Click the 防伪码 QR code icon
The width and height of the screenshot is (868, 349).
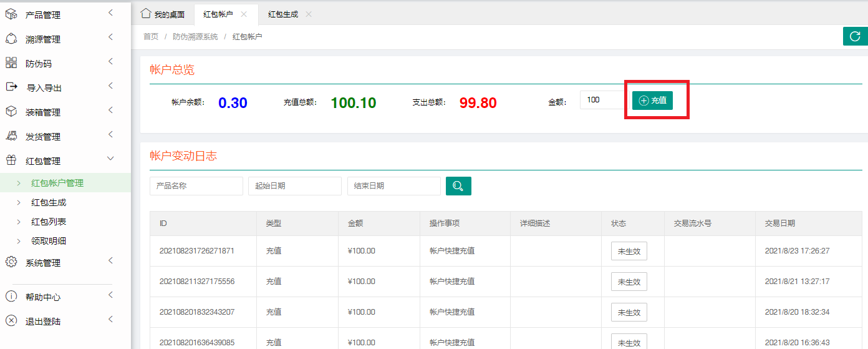click(x=11, y=63)
